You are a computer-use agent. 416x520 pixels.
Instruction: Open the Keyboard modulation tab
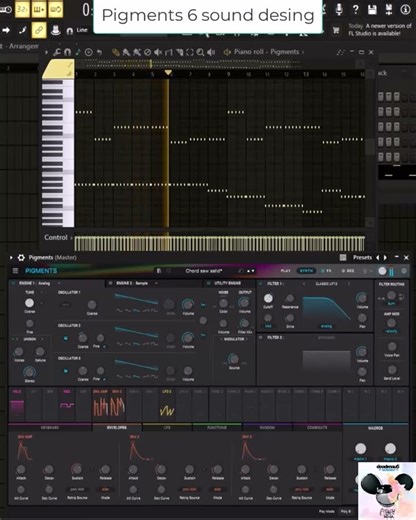[x=50, y=428]
